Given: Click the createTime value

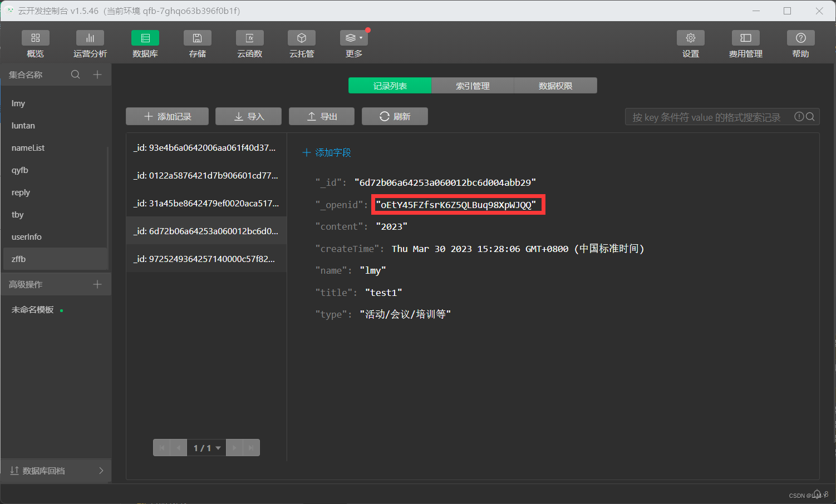Looking at the screenshot, I should 518,249.
